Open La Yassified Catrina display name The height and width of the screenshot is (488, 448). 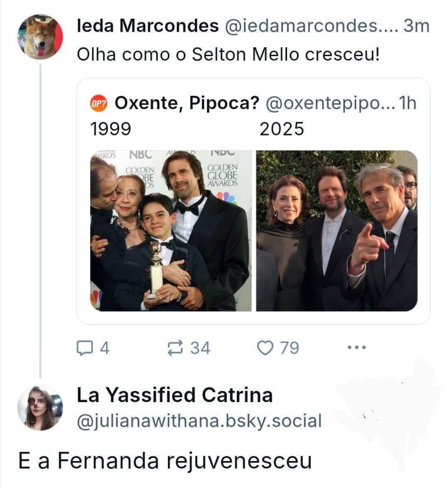[174, 395]
